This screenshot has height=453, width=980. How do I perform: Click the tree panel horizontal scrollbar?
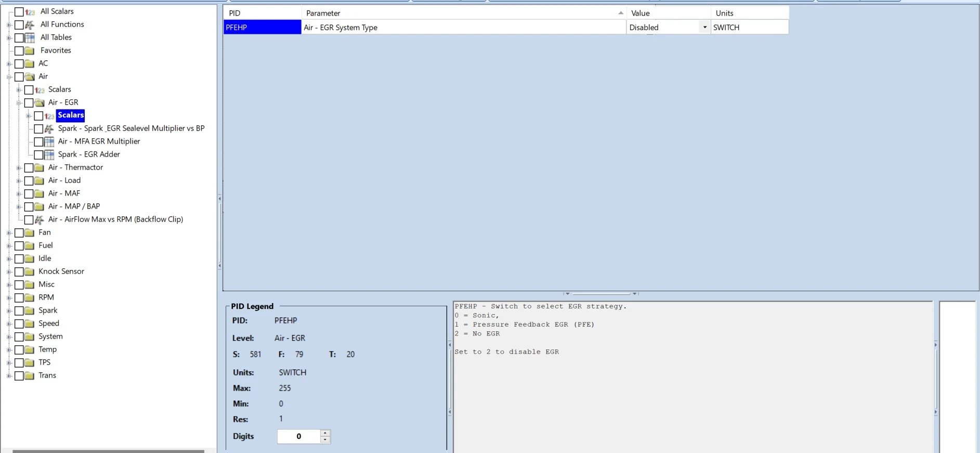[108, 451]
